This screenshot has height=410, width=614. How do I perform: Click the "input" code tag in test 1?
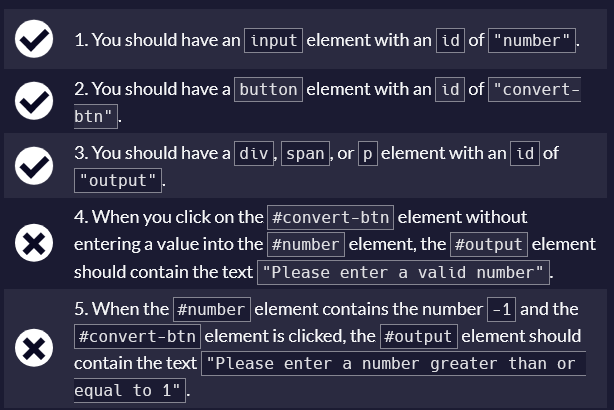click(x=274, y=41)
